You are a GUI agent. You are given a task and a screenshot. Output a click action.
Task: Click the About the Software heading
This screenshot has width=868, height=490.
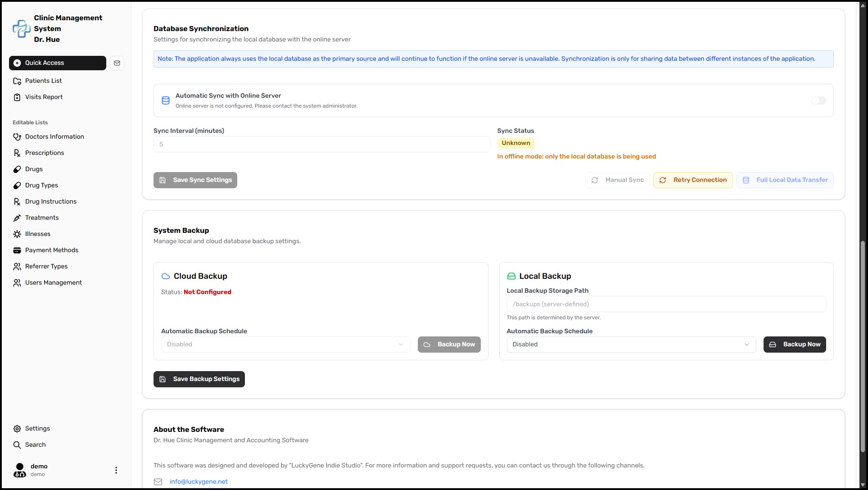point(189,430)
